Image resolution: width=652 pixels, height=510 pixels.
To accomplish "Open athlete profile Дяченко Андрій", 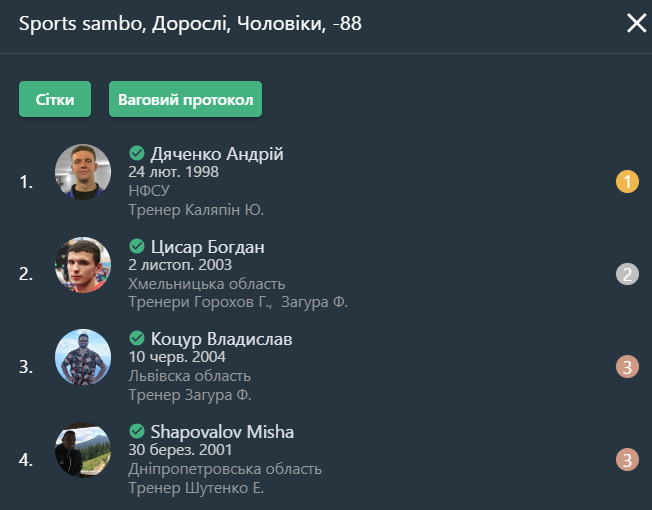I will point(217,154).
